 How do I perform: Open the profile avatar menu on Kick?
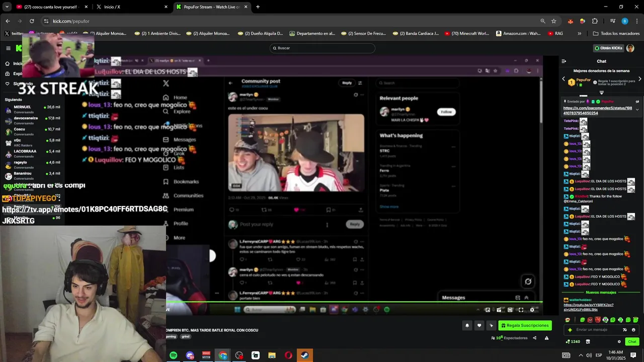pos(630,48)
